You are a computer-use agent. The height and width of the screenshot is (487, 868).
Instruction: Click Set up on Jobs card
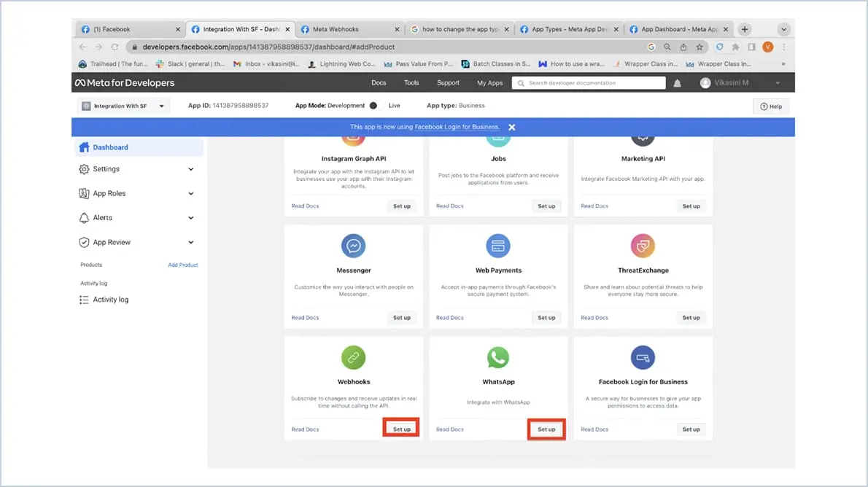[546, 206]
